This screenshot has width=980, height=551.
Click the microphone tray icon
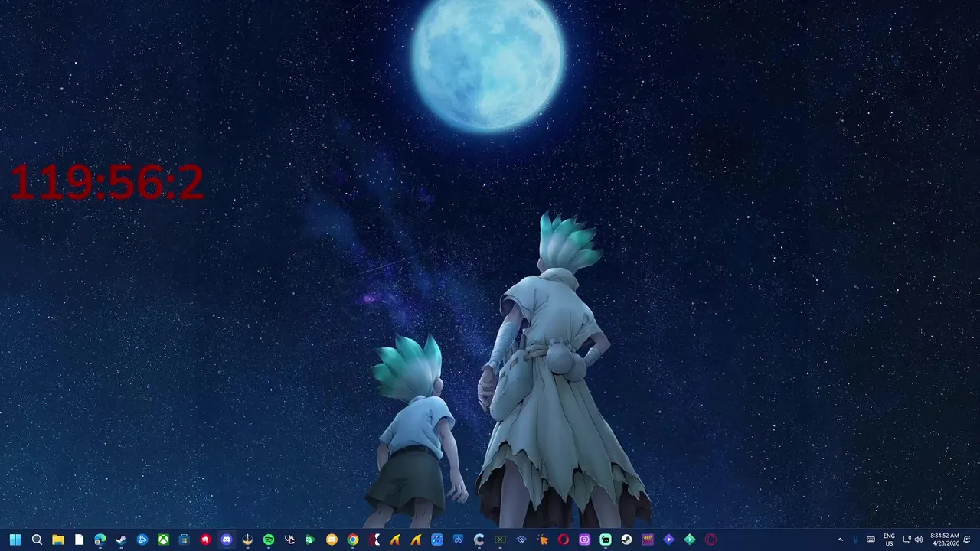[855, 540]
